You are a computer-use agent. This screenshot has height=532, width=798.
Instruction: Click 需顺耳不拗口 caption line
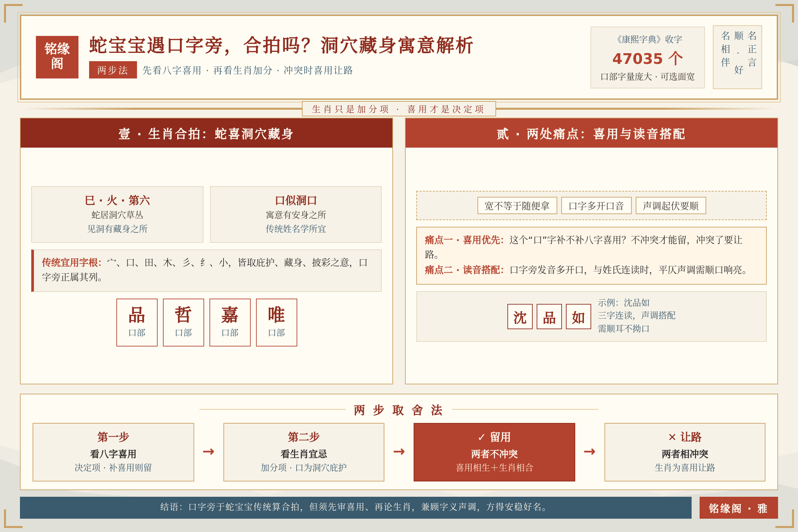click(624, 329)
